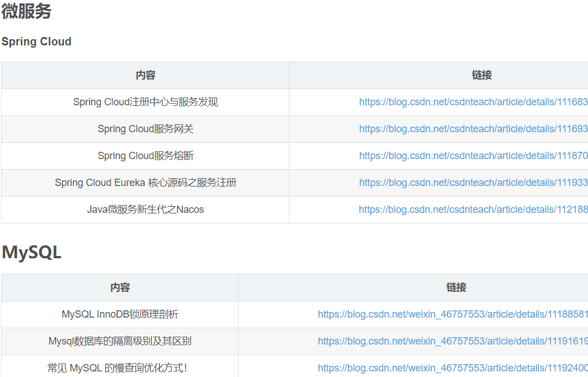Select the Spring Cloud服务网关 cell text

pos(146,129)
